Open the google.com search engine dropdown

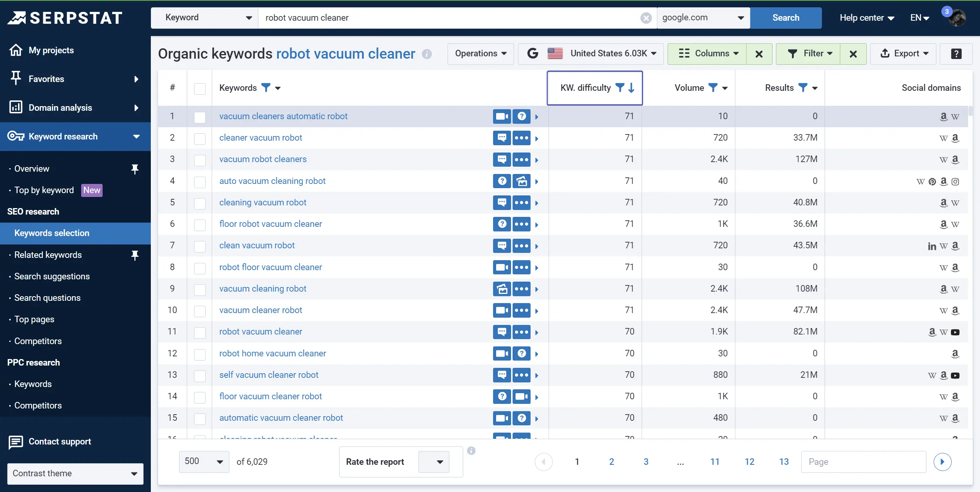(703, 18)
